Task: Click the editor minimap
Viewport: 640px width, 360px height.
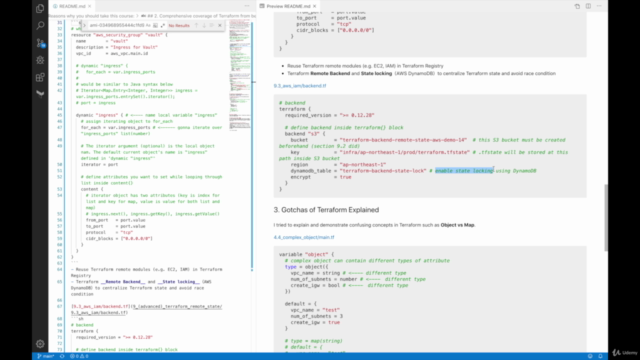Action: pos(240,76)
